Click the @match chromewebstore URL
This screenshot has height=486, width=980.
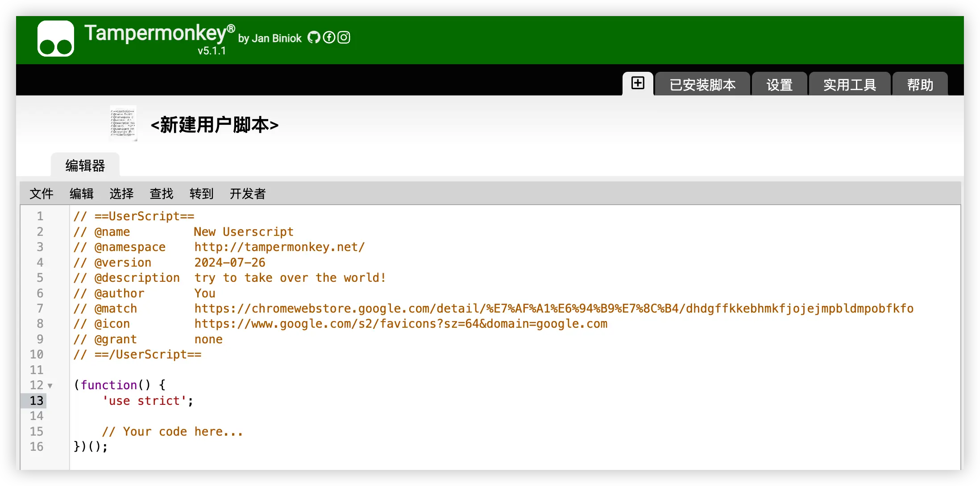click(x=554, y=309)
